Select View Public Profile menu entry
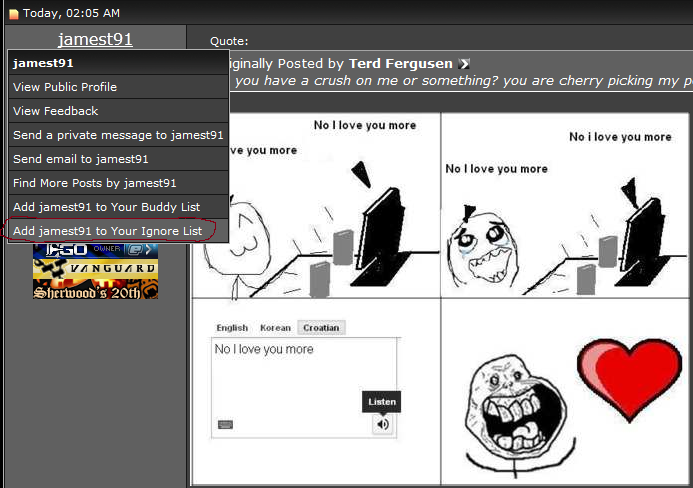The image size is (693, 488). (x=118, y=87)
